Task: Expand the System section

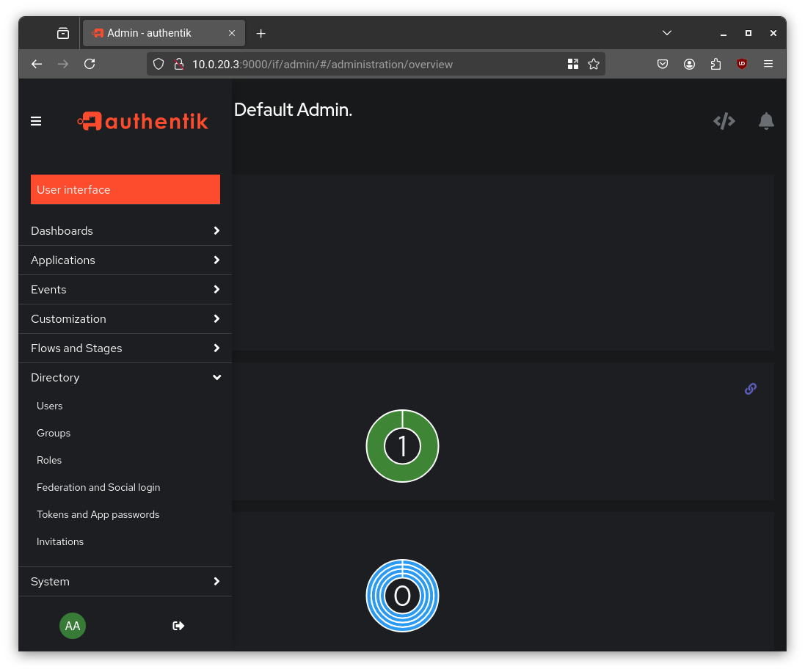Action: pyautogui.click(x=125, y=581)
